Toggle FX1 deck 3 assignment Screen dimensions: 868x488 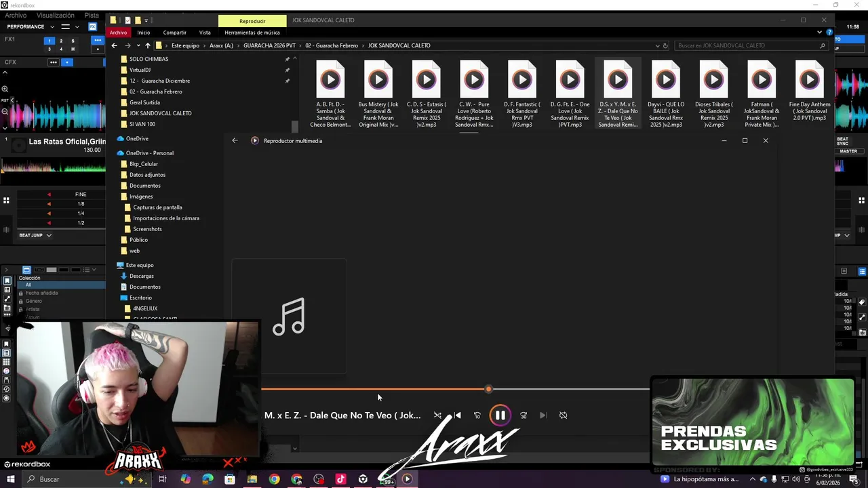[49, 49]
